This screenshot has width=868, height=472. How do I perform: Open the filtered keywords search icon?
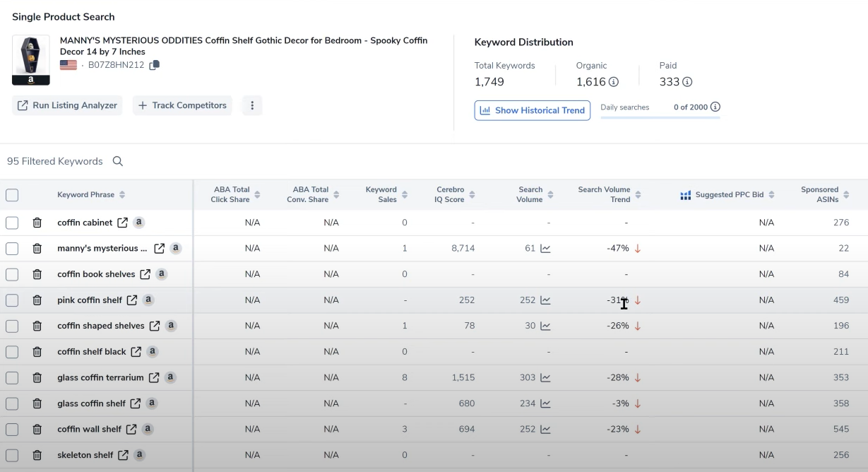pyautogui.click(x=118, y=161)
